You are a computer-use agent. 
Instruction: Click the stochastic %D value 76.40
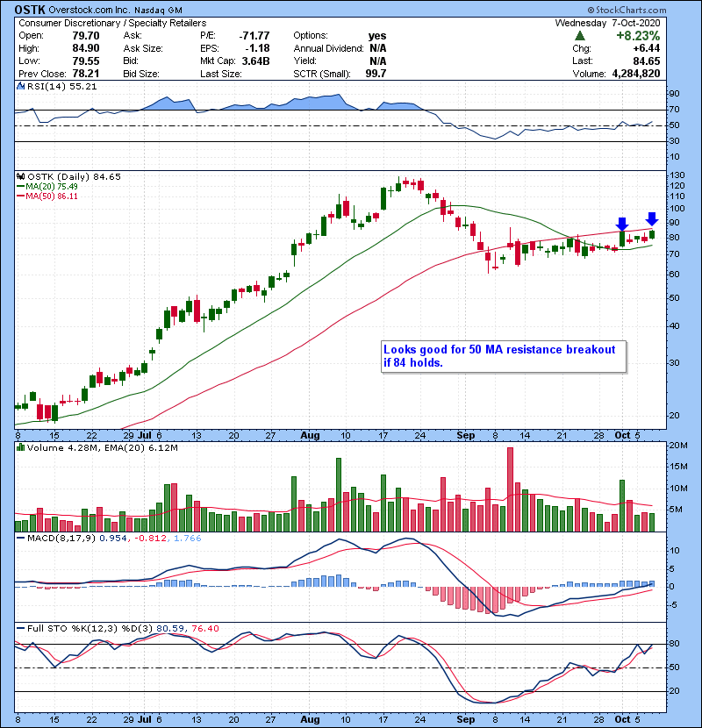(x=204, y=629)
